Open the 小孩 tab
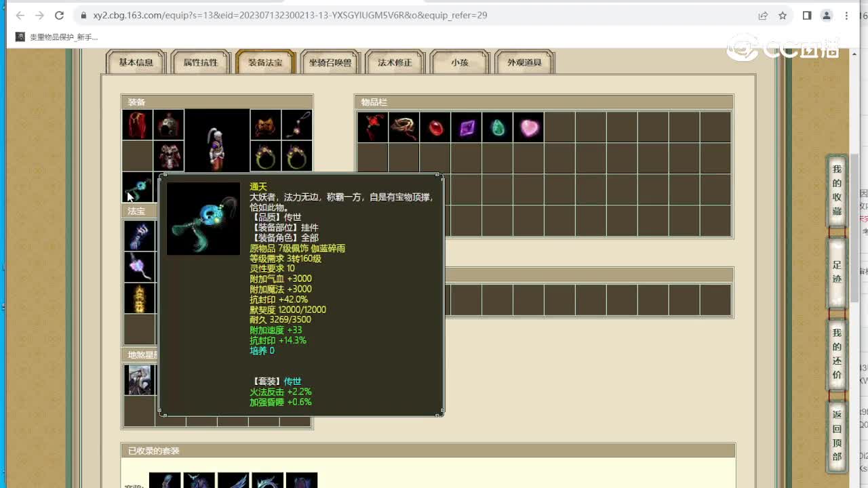The height and width of the screenshot is (488, 868). [x=460, y=62]
